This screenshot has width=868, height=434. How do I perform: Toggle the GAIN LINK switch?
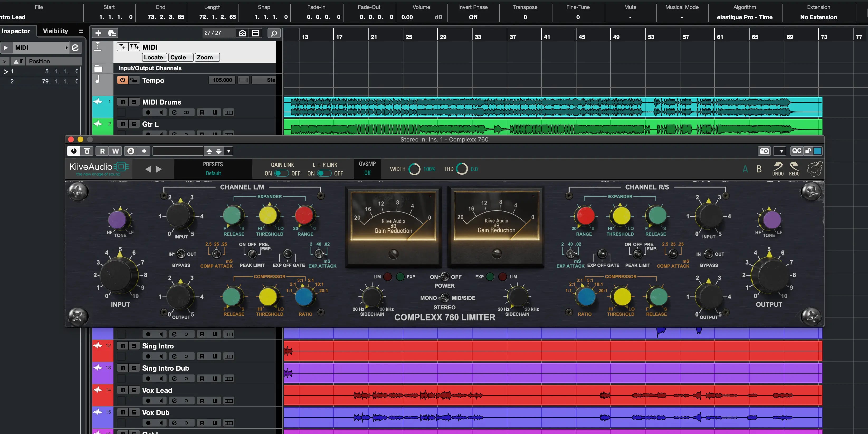281,173
